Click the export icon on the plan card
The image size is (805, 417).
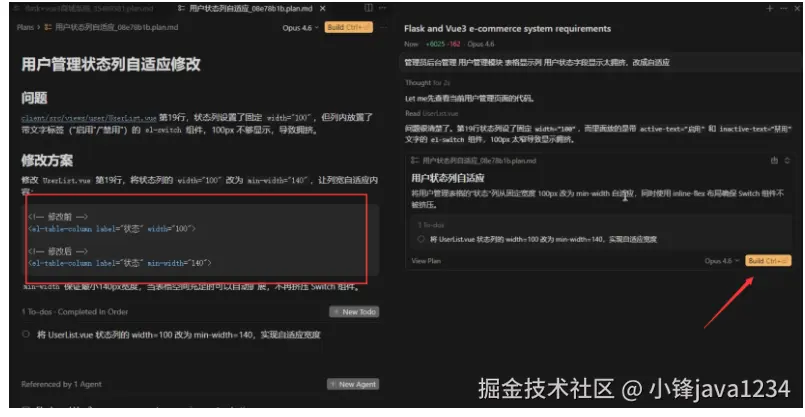point(774,161)
